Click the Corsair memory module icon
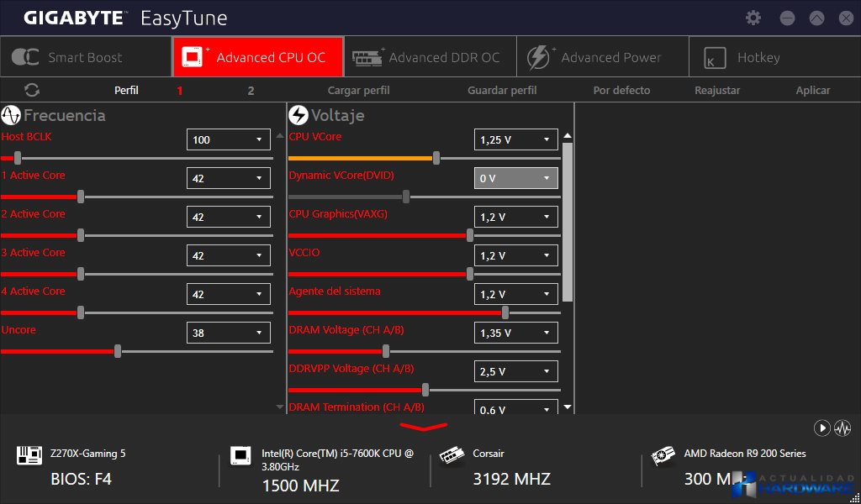Image resolution: width=861 pixels, height=504 pixels. click(452, 455)
